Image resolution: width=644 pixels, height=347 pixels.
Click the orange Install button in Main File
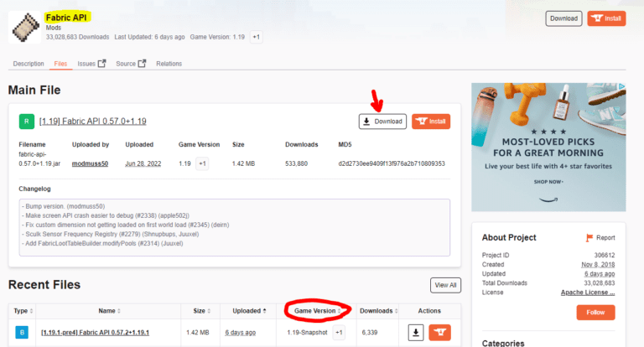(431, 122)
